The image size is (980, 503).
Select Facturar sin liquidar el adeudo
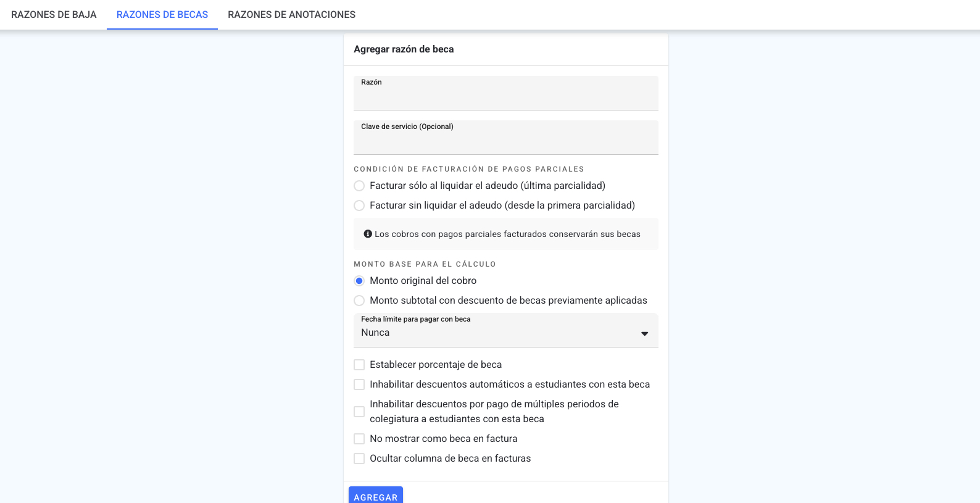tap(359, 206)
